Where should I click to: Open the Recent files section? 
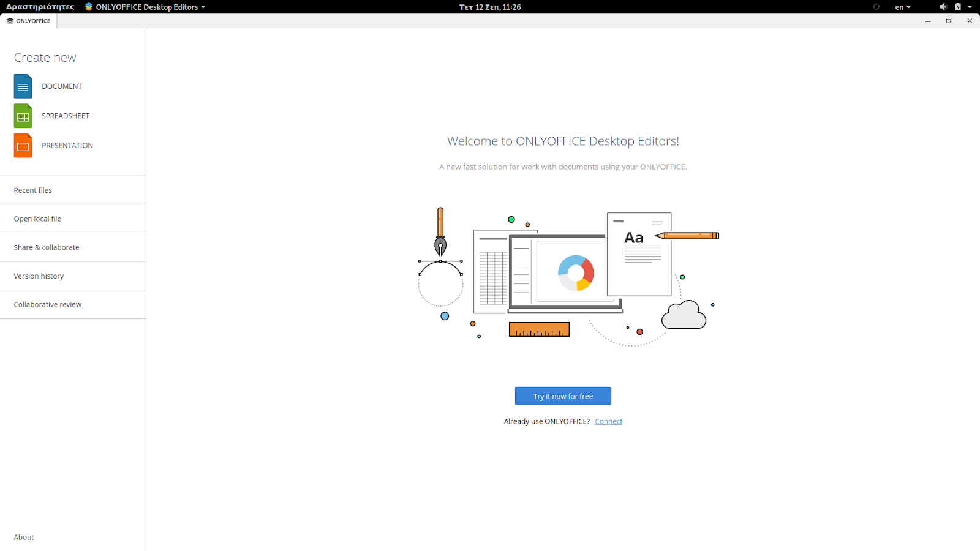pos(73,190)
